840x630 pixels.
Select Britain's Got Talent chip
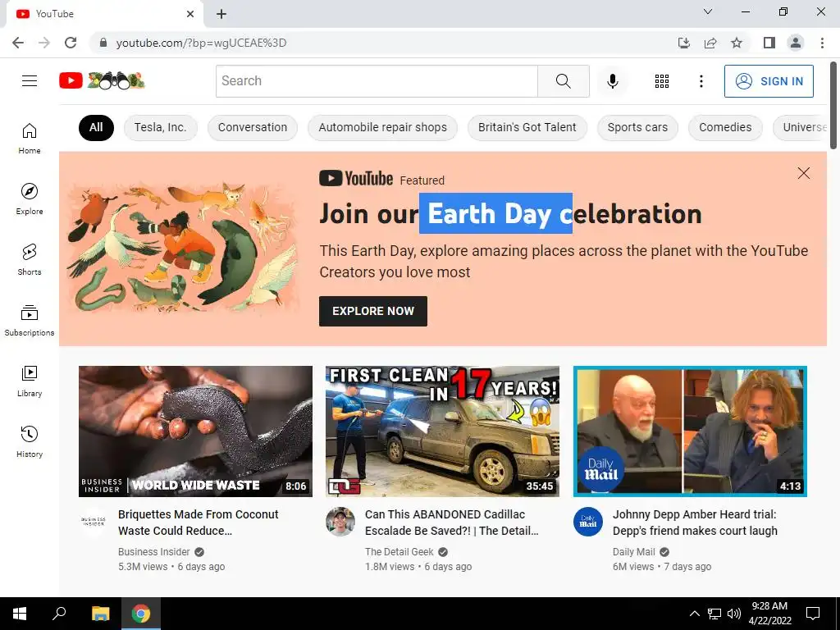(527, 127)
